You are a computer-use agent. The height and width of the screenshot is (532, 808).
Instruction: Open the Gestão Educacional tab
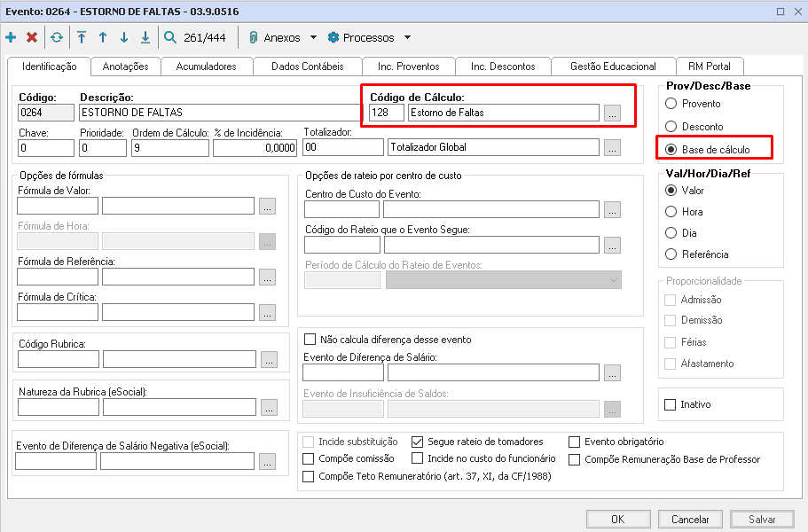[613, 66]
